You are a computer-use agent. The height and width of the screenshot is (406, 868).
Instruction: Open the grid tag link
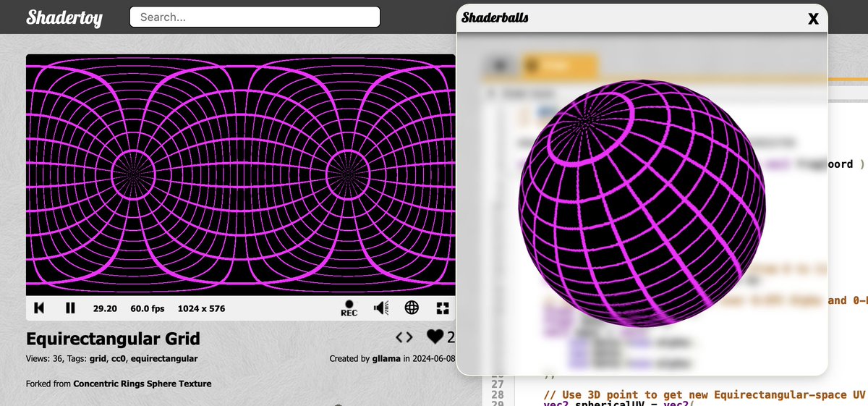tap(98, 358)
